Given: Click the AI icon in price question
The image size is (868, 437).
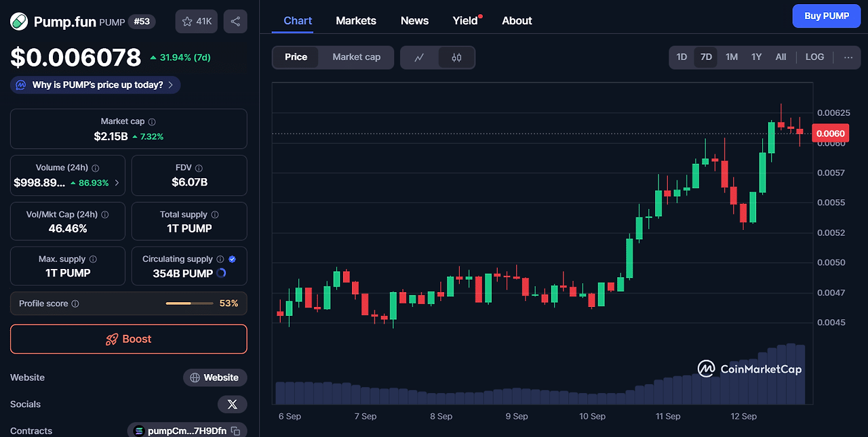Looking at the screenshot, I should point(20,85).
